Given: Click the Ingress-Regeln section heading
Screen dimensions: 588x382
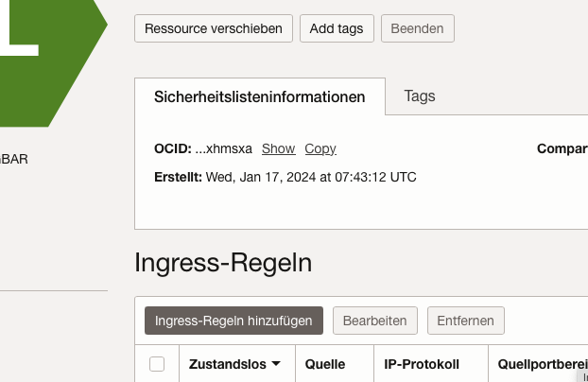Looking at the screenshot, I should (x=223, y=262).
